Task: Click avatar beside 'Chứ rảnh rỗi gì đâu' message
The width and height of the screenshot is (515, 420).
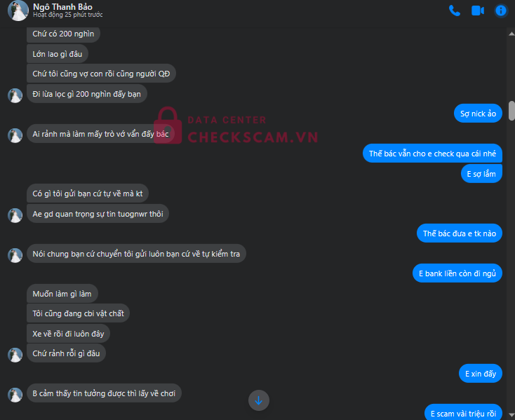Action: point(15,355)
